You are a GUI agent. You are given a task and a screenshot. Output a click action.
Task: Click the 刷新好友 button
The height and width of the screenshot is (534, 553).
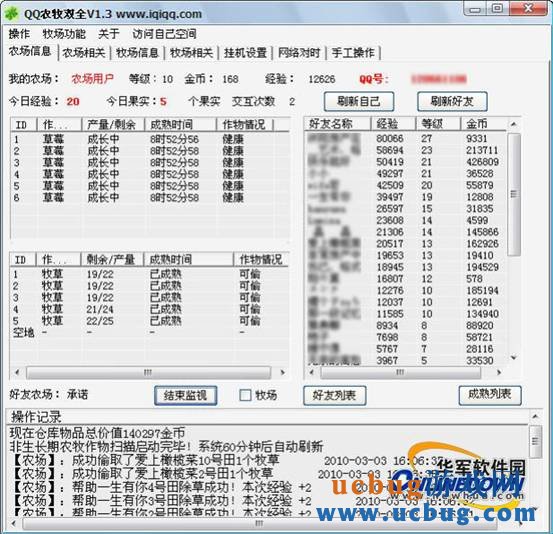point(452,102)
